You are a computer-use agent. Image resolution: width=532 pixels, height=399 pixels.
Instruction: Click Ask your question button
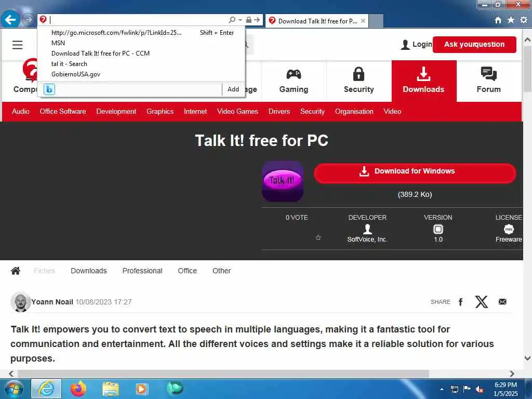pyautogui.click(x=474, y=45)
